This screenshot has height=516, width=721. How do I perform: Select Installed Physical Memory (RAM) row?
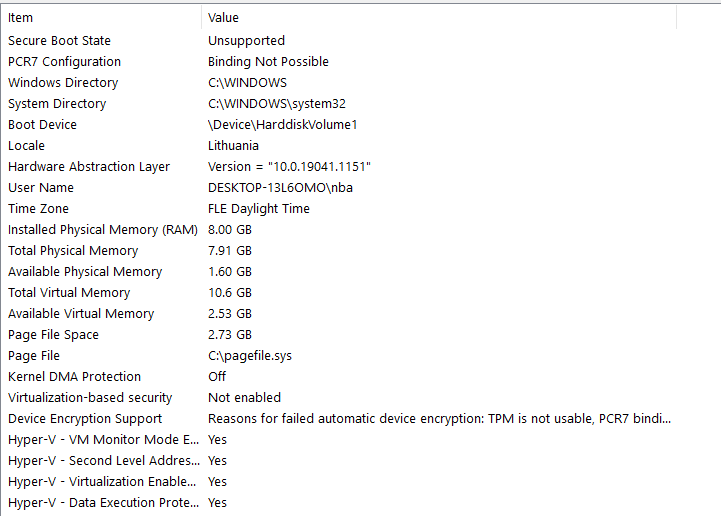pyautogui.click(x=103, y=230)
